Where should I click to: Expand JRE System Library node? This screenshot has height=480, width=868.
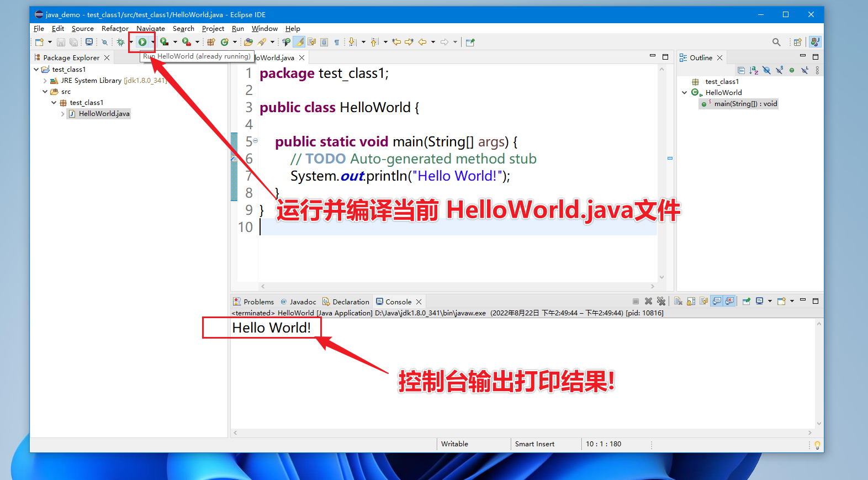click(x=45, y=81)
